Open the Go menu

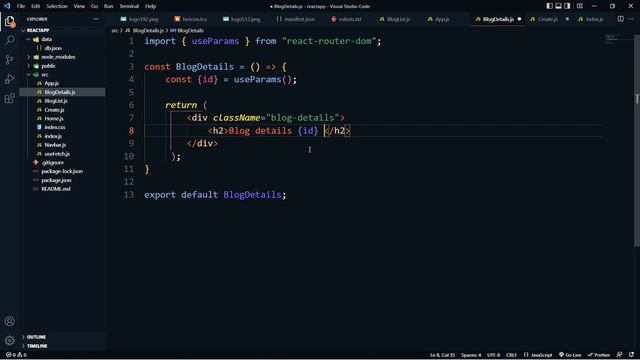(94, 6)
